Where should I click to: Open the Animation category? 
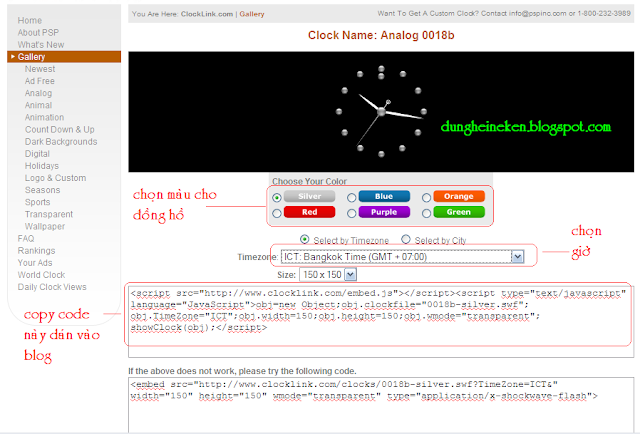pos(44,117)
